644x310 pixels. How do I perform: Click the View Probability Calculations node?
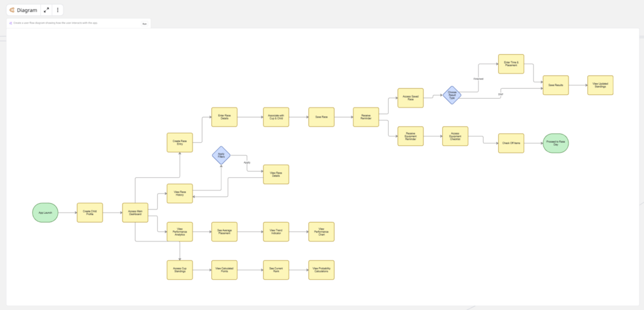(x=321, y=270)
